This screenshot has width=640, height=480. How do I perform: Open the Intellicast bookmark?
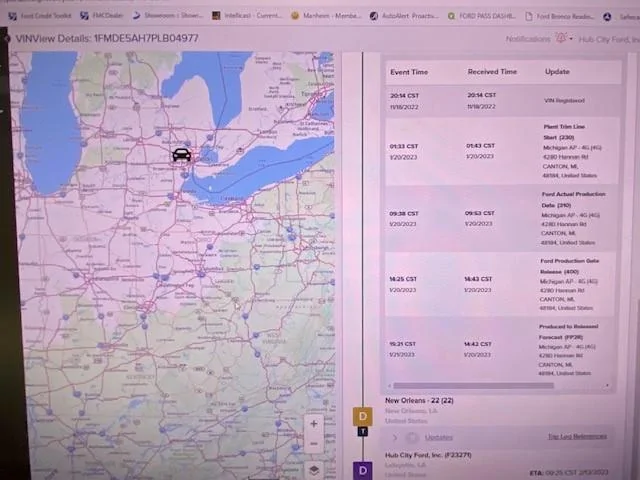point(247,16)
